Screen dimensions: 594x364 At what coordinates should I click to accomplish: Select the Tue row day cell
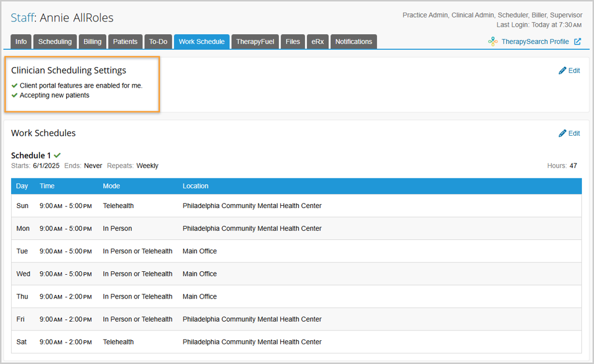tap(22, 251)
